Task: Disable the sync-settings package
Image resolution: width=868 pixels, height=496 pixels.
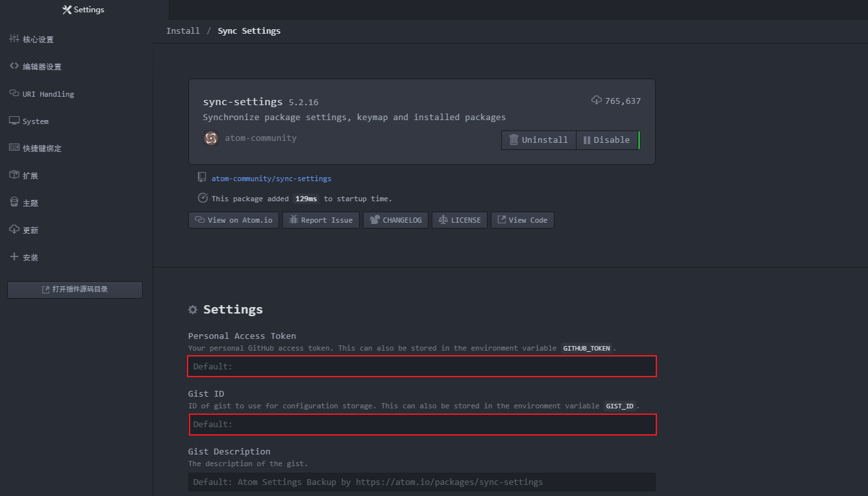Action: pos(606,140)
